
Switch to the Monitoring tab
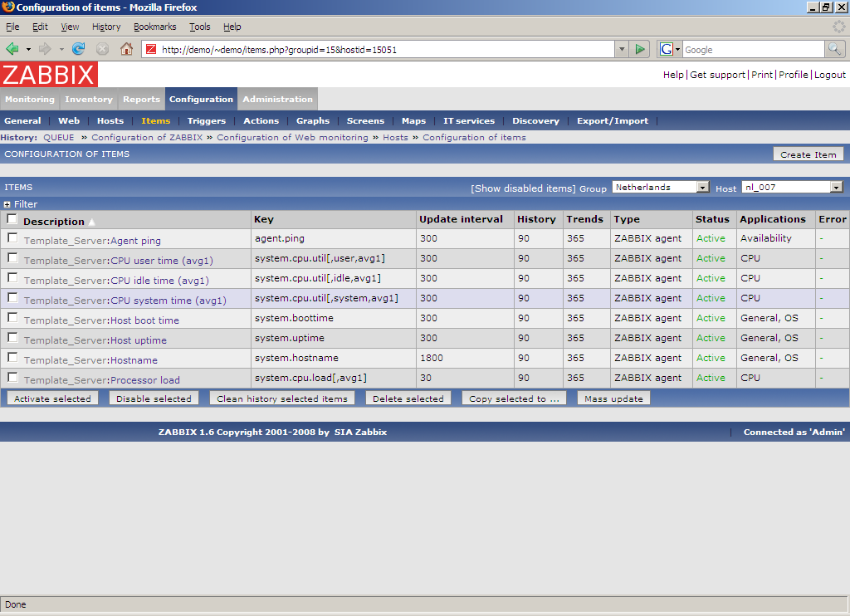point(30,100)
